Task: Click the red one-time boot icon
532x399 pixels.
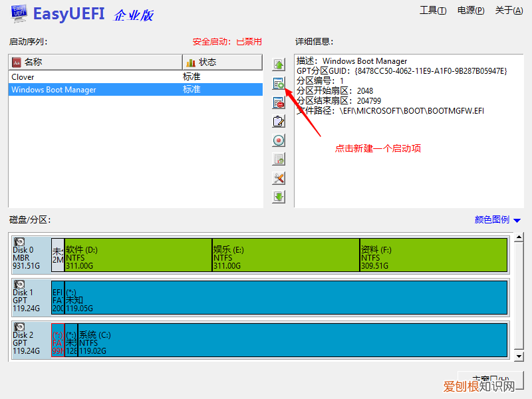Action: point(279,140)
